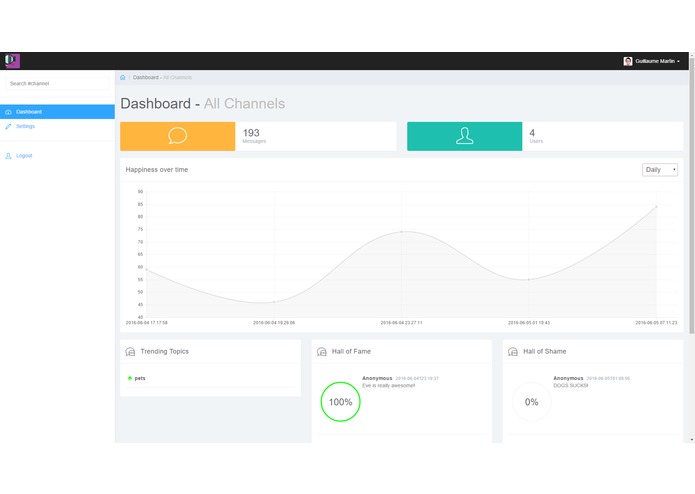The height and width of the screenshot is (494, 695).
Task: Click the scrollbar down arrow
Action: (x=691, y=440)
